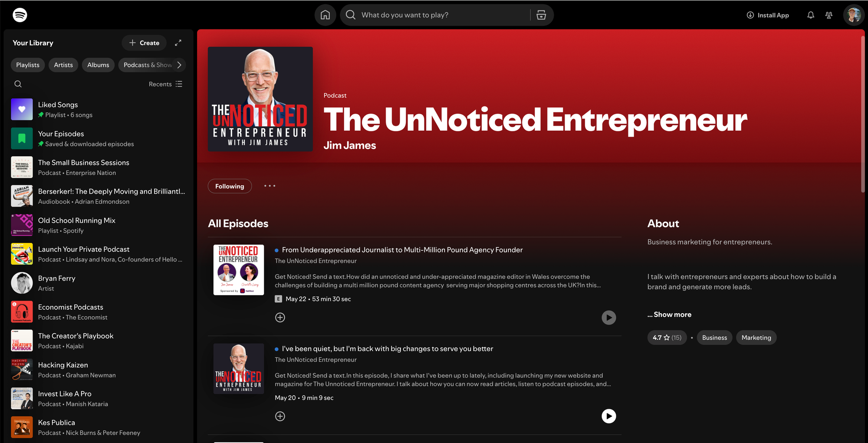Open Friend Activity icon
The width and height of the screenshot is (868, 443).
coord(829,15)
